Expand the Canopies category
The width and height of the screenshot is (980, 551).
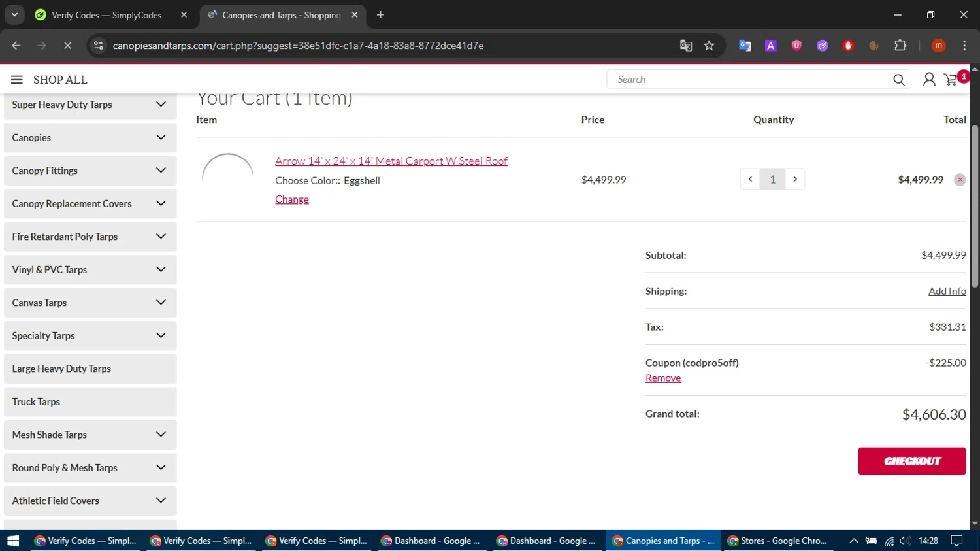pyautogui.click(x=161, y=137)
